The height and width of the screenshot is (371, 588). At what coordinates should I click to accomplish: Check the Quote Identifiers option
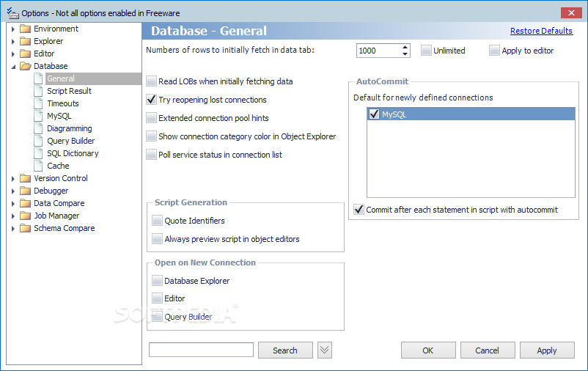(x=158, y=221)
